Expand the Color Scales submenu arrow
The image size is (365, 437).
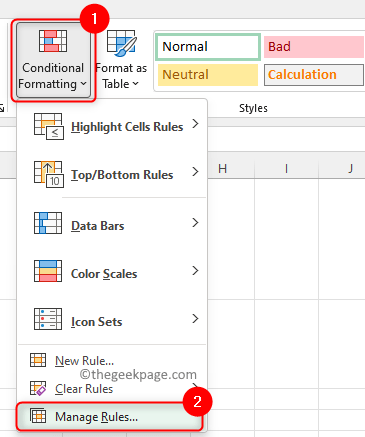196,270
